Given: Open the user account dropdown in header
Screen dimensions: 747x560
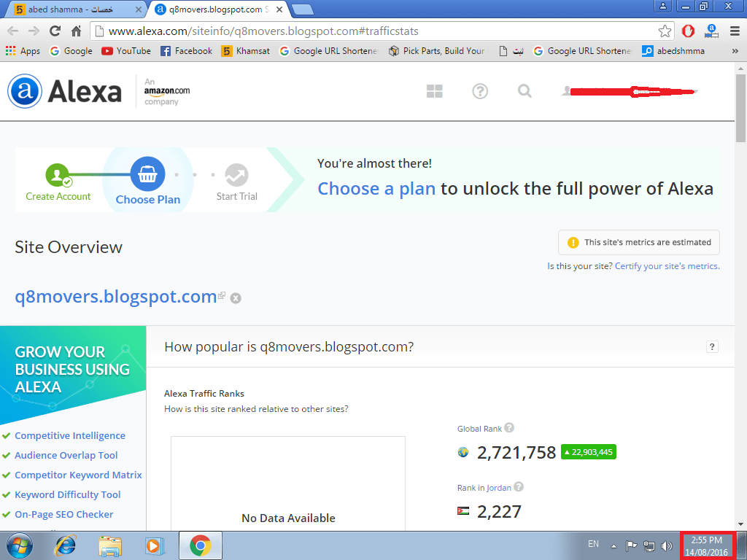Looking at the screenshot, I should point(630,91).
